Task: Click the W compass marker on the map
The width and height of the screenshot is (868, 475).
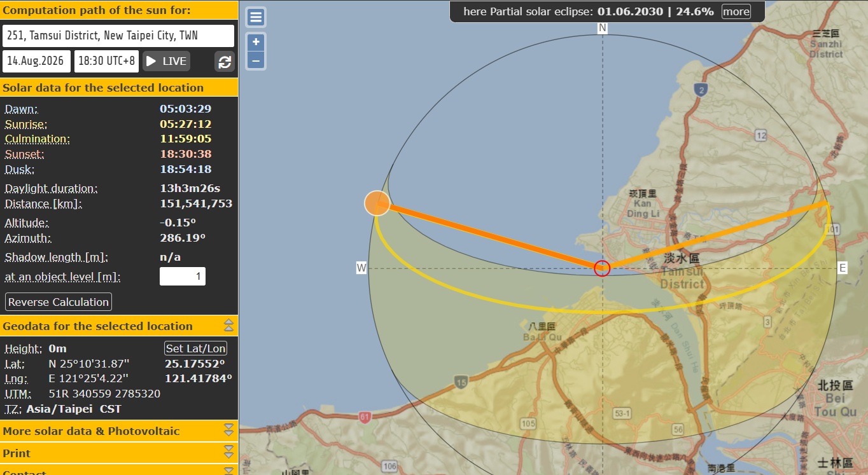Action: pos(361,268)
